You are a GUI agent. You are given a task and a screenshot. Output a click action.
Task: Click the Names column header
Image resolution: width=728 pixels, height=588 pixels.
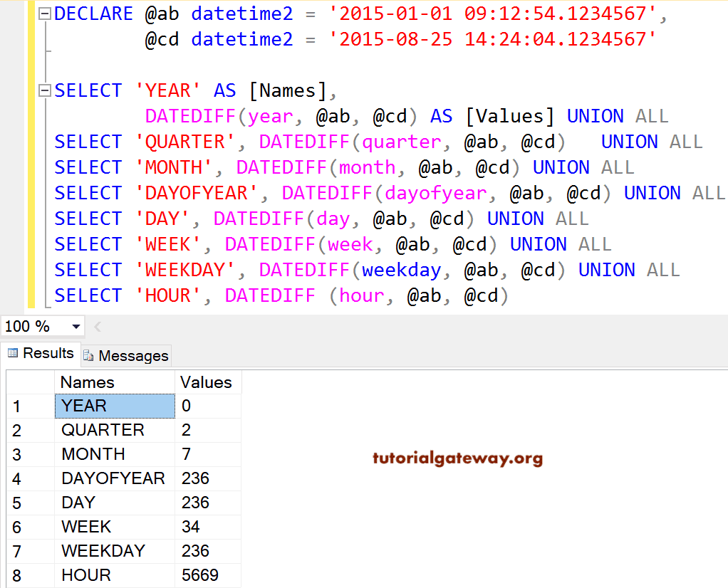coord(85,382)
